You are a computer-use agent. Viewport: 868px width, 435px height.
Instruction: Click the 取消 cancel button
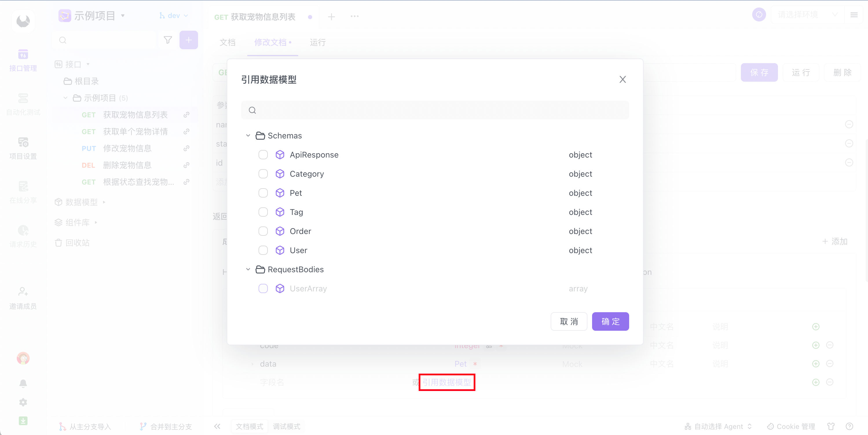(x=569, y=321)
